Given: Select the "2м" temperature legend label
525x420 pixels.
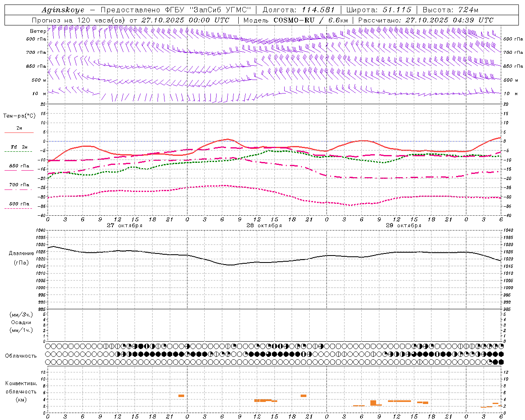Looking at the screenshot, I should [19, 128].
